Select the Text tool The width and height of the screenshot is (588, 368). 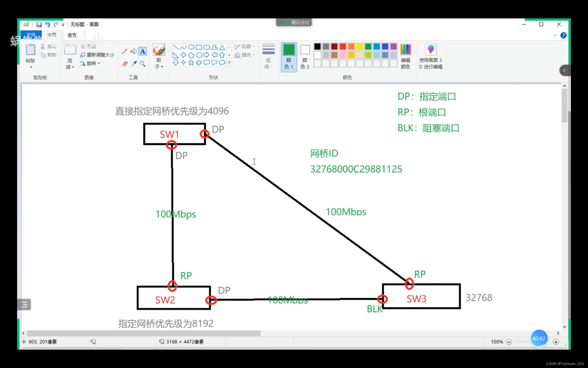pyautogui.click(x=143, y=51)
